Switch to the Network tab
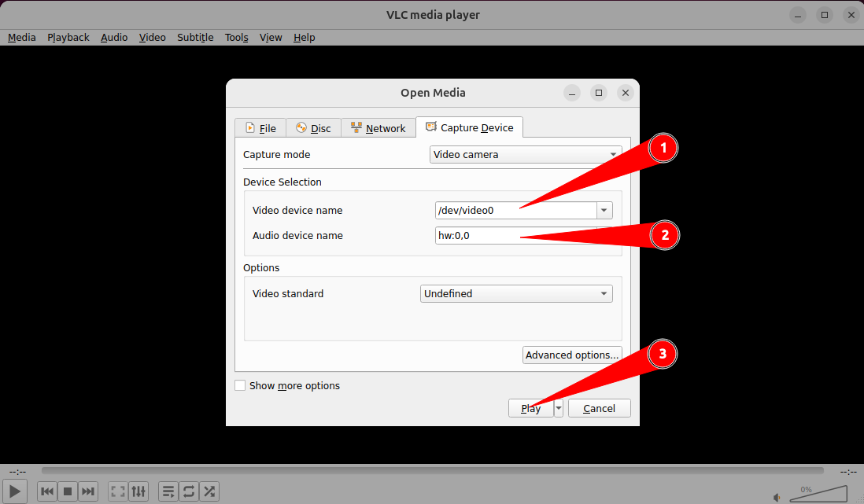The width and height of the screenshot is (864, 504). 378,128
